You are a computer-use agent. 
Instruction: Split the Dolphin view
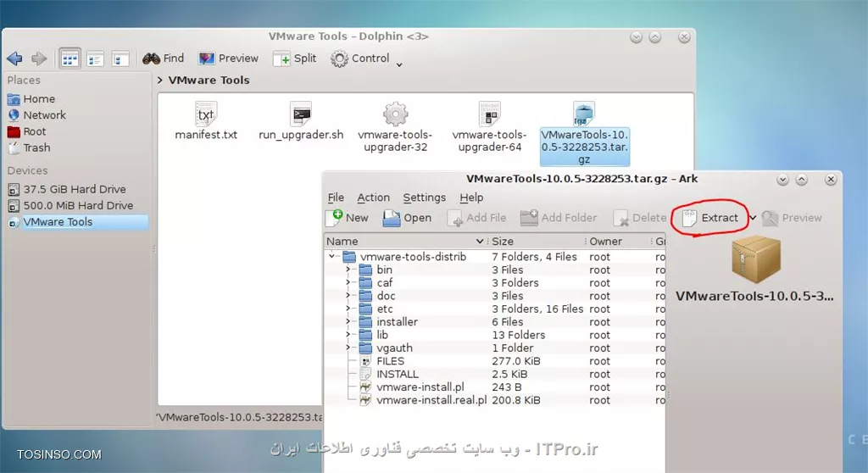[x=294, y=58]
